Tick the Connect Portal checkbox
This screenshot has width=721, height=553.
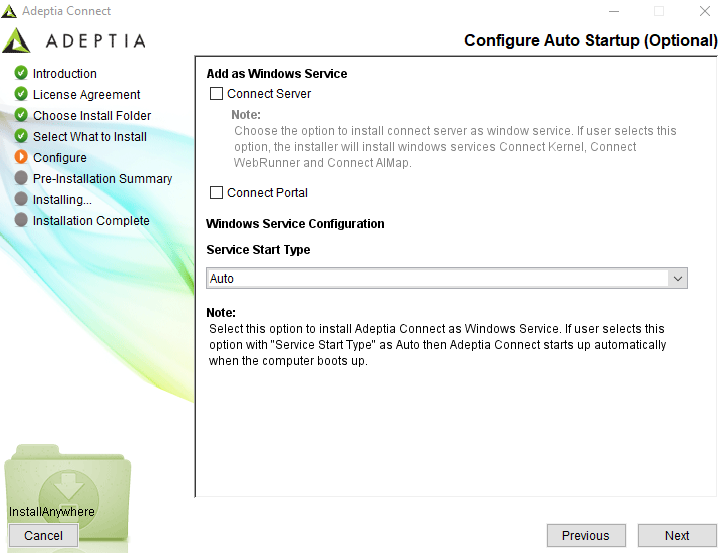click(x=216, y=193)
